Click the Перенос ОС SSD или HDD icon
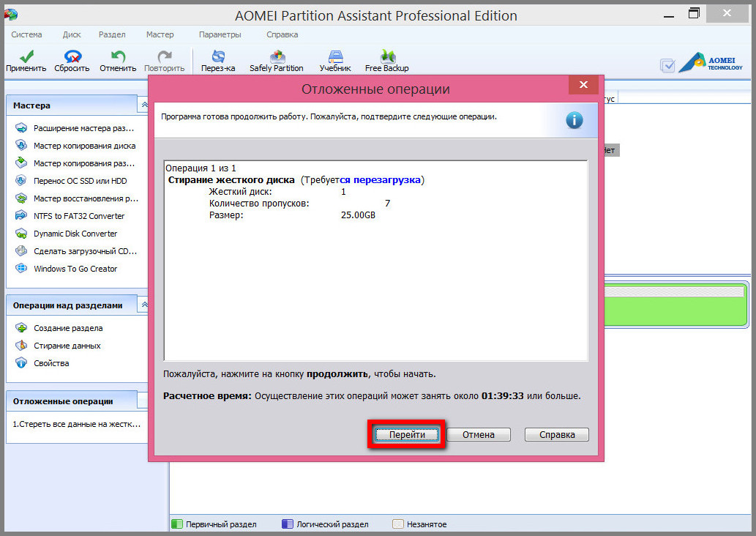This screenshot has width=756, height=536. point(21,180)
